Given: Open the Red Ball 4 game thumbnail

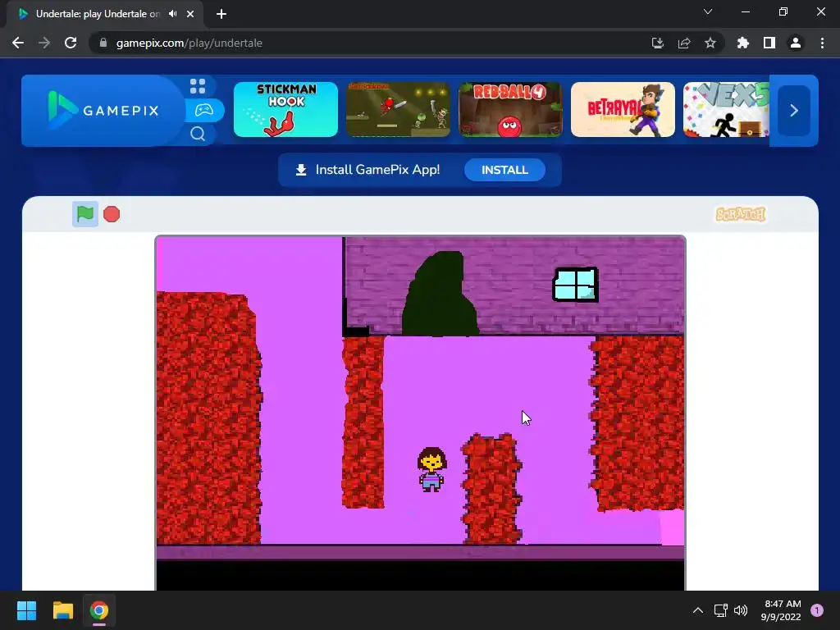Looking at the screenshot, I should click(x=510, y=110).
